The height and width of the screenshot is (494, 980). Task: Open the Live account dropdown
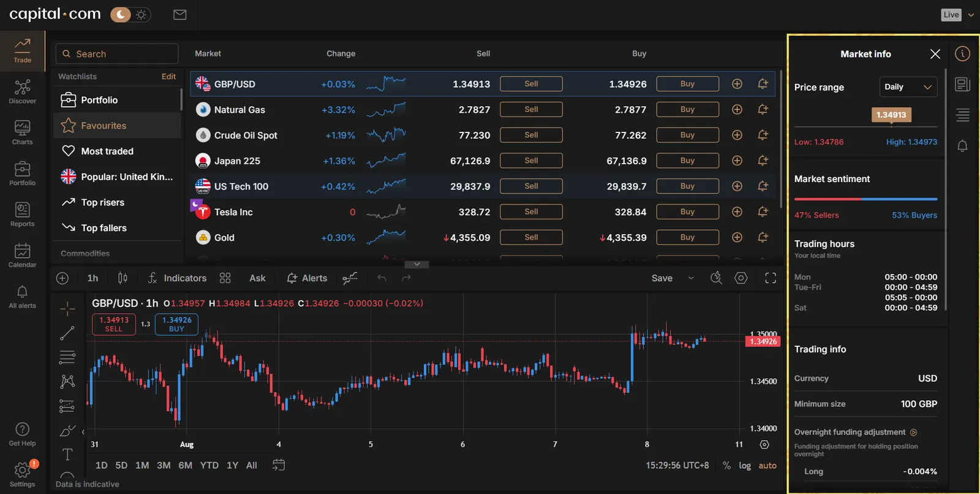click(x=958, y=15)
